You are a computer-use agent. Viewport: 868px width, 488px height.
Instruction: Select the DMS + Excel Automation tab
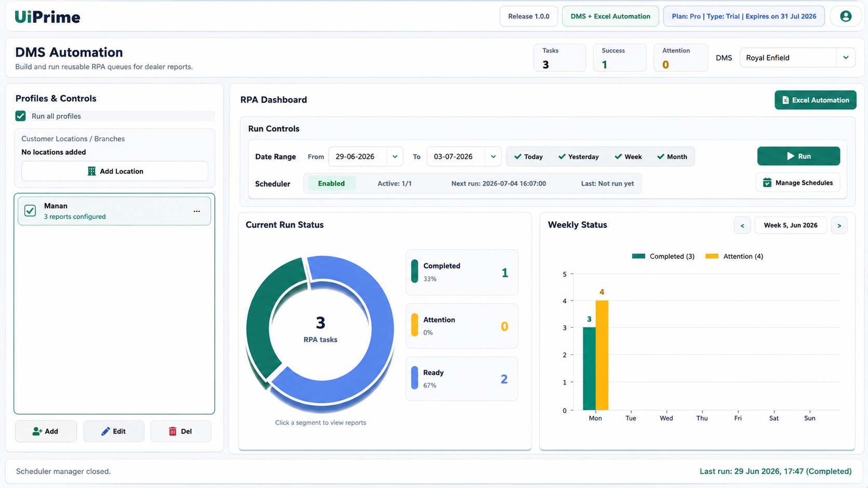click(x=611, y=16)
